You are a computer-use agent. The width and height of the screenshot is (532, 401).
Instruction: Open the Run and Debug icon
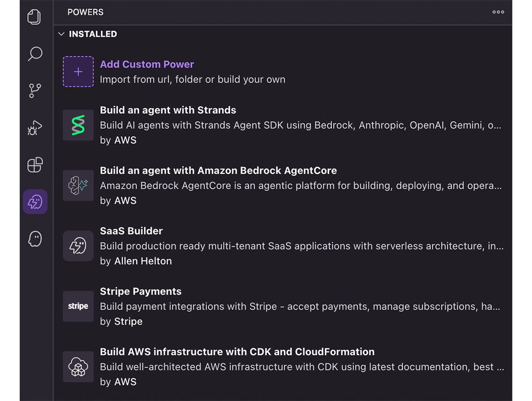[x=35, y=127]
